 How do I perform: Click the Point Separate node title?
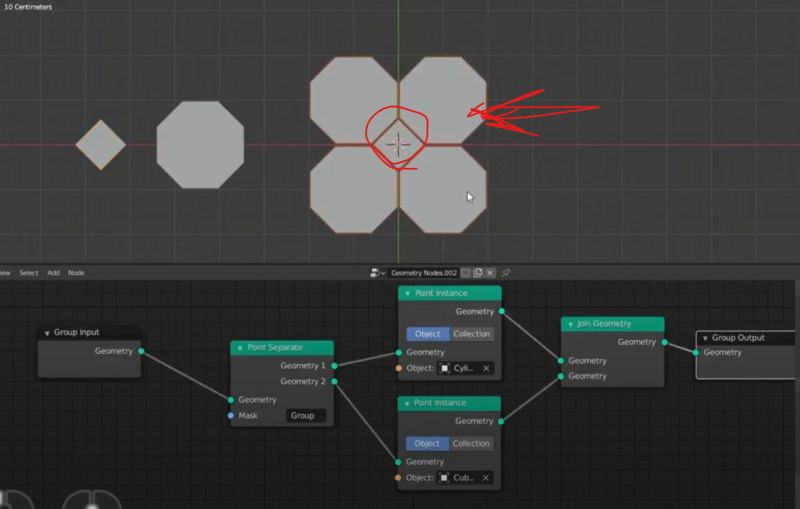pos(275,347)
